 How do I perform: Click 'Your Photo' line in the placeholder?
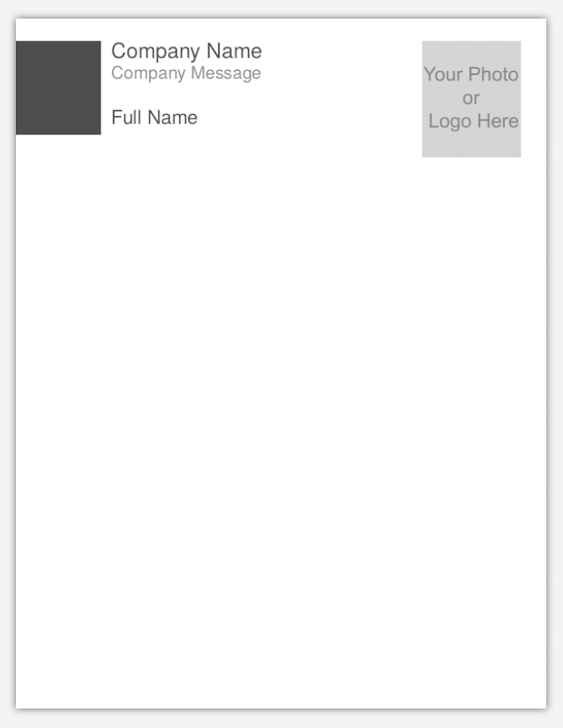coord(471,75)
